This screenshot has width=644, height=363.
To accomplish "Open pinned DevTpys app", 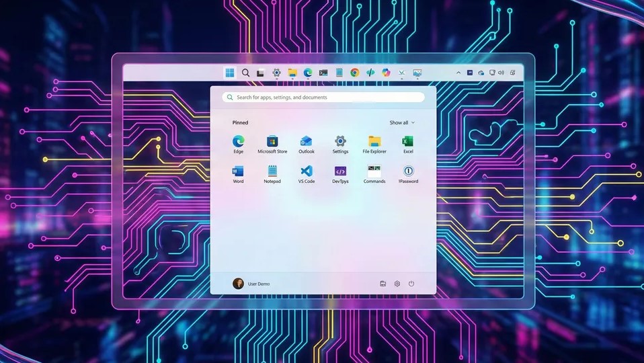I will coord(340,174).
